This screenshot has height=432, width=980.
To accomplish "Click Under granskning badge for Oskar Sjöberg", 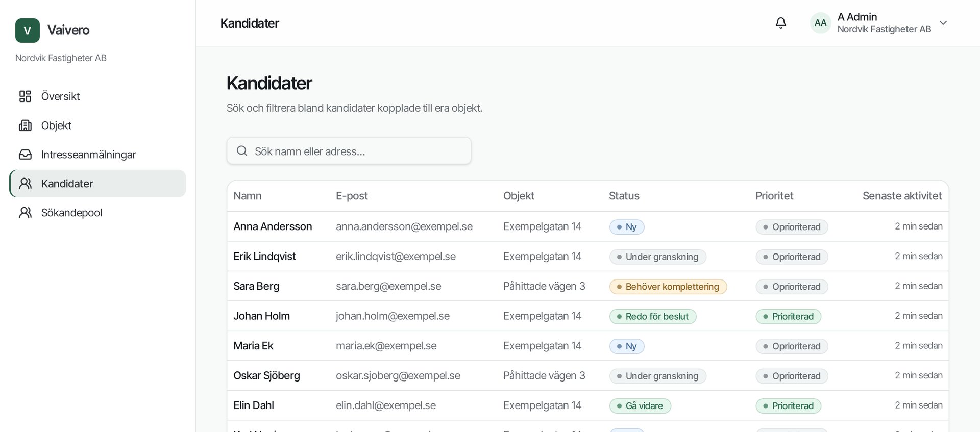I will (x=658, y=376).
